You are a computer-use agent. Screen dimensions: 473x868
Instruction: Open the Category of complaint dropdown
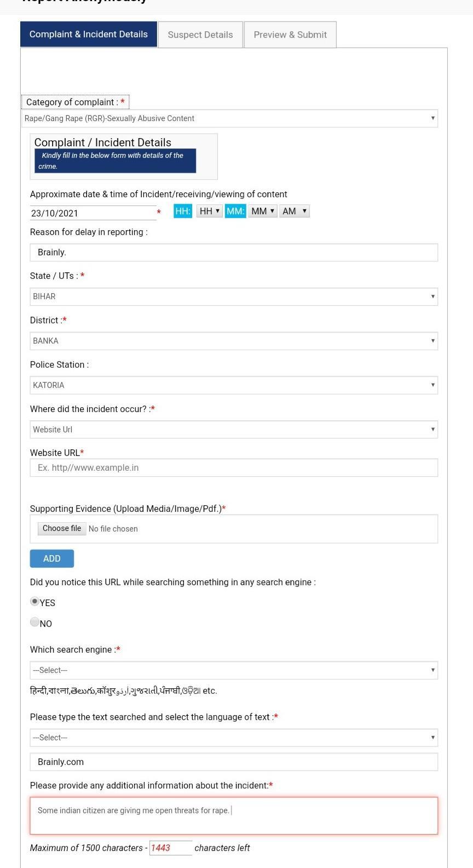[230, 118]
